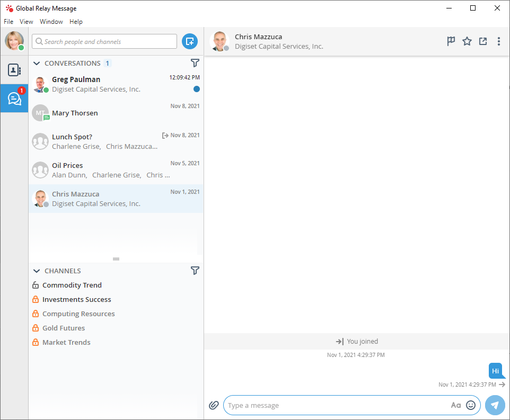Filter the Channels list

195,271
